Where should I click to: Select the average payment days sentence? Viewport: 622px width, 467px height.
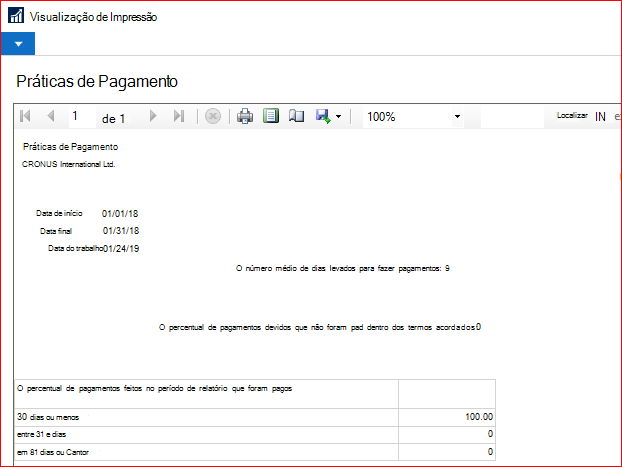(x=343, y=269)
